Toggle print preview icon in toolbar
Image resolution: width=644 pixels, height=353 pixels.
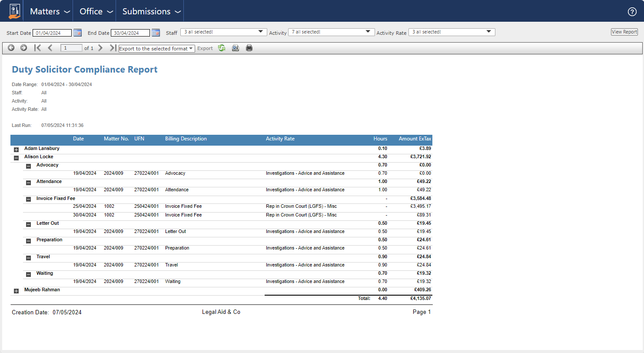[x=235, y=48]
